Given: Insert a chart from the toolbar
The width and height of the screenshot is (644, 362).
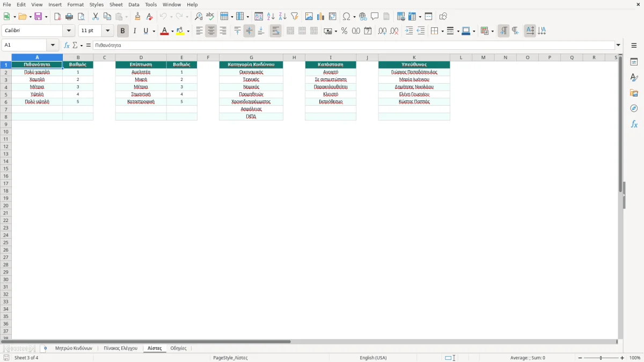Looking at the screenshot, I should pyautogui.click(x=321, y=17).
